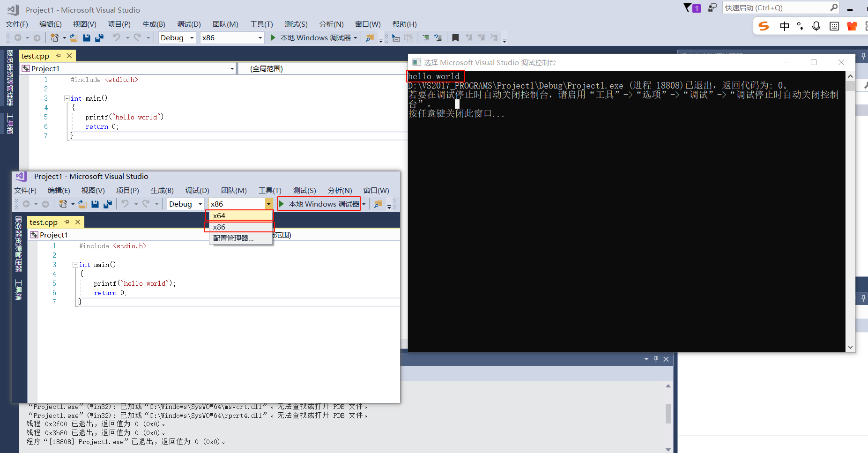The height and width of the screenshot is (453, 868).
Task: Click the find in files icon in top toolbar
Action: pos(370,37)
